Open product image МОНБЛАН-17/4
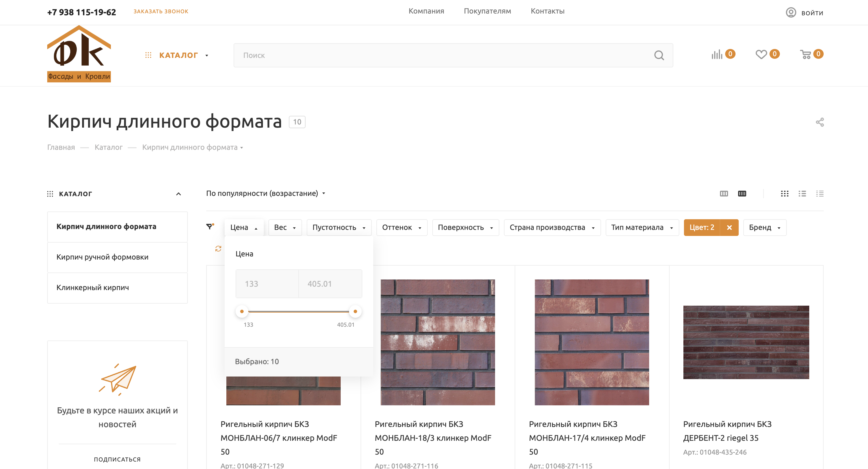The image size is (868, 469). 592,342
